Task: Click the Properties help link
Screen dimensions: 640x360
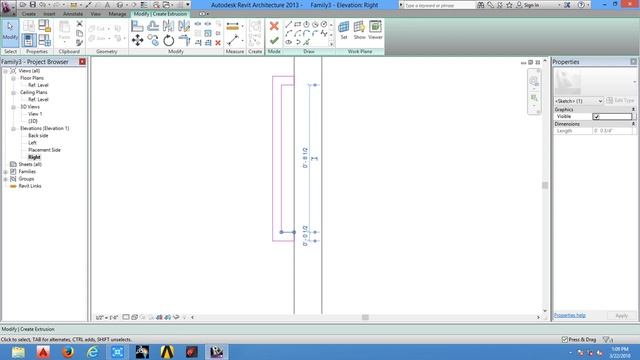Action: [x=569, y=316]
